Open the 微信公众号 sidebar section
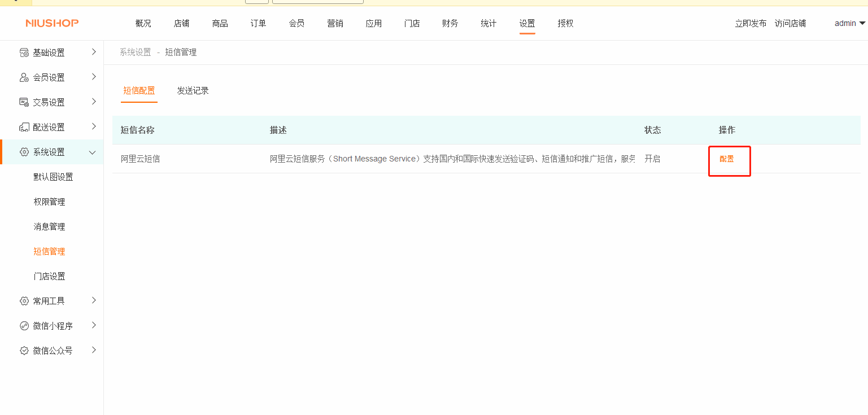Screen dimensions: 868x415 click(52, 351)
